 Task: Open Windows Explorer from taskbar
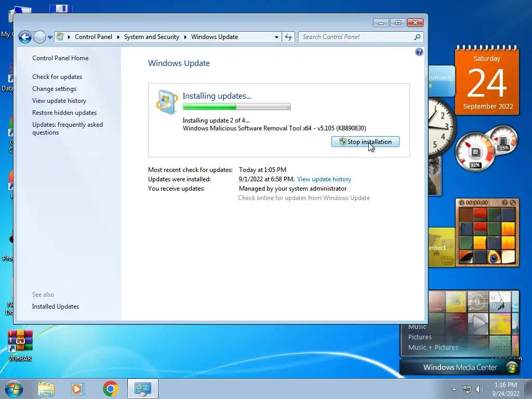46,389
